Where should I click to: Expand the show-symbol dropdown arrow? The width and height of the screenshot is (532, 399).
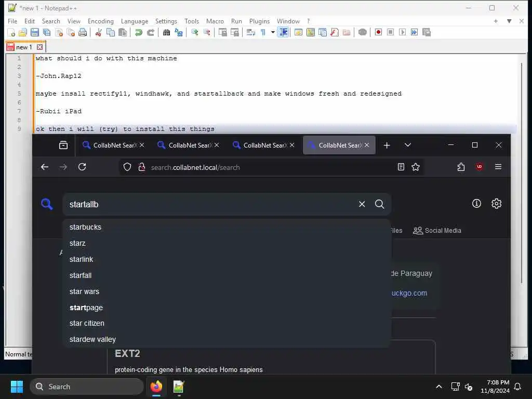pos(272,33)
